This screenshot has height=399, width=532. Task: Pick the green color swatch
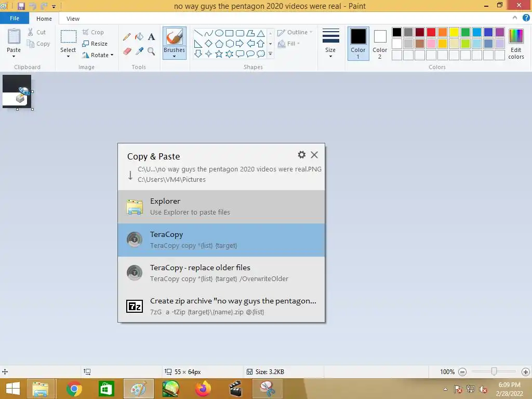(465, 32)
